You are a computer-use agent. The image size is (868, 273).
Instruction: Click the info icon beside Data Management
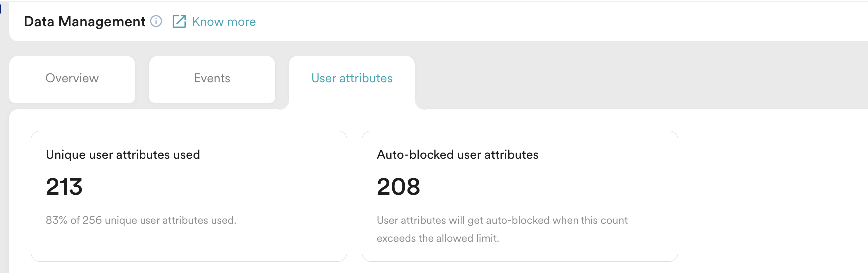point(156,21)
